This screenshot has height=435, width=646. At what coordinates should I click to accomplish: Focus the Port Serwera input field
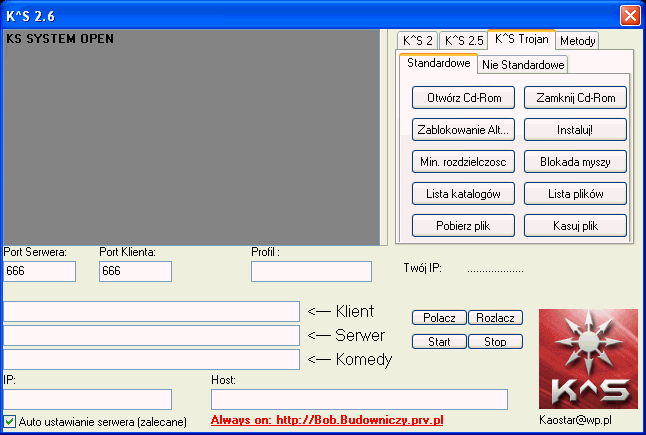(x=39, y=271)
